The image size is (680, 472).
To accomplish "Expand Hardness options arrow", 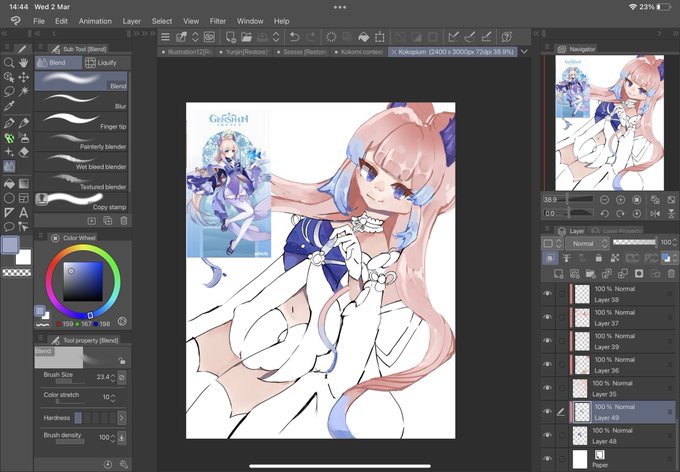I will click(121, 418).
